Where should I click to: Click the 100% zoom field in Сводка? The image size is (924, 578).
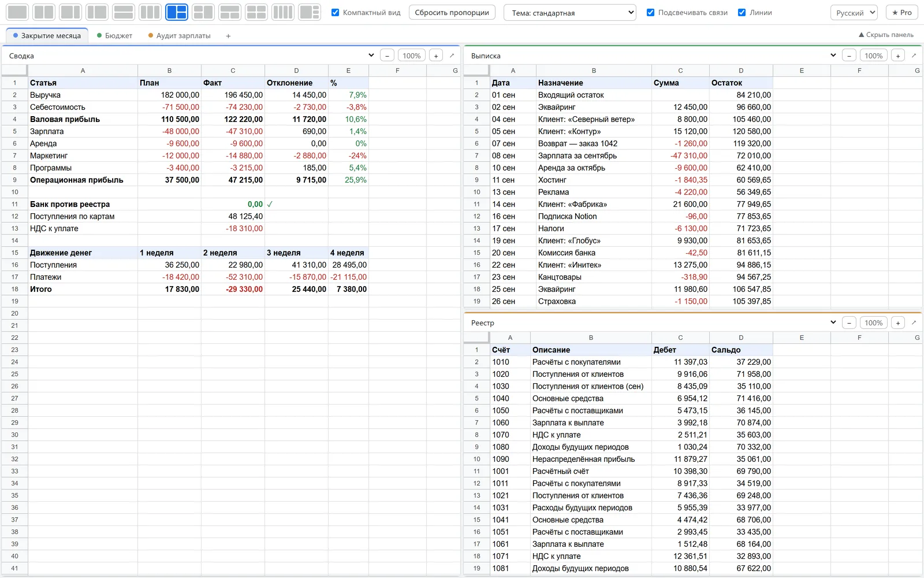[x=412, y=55]
